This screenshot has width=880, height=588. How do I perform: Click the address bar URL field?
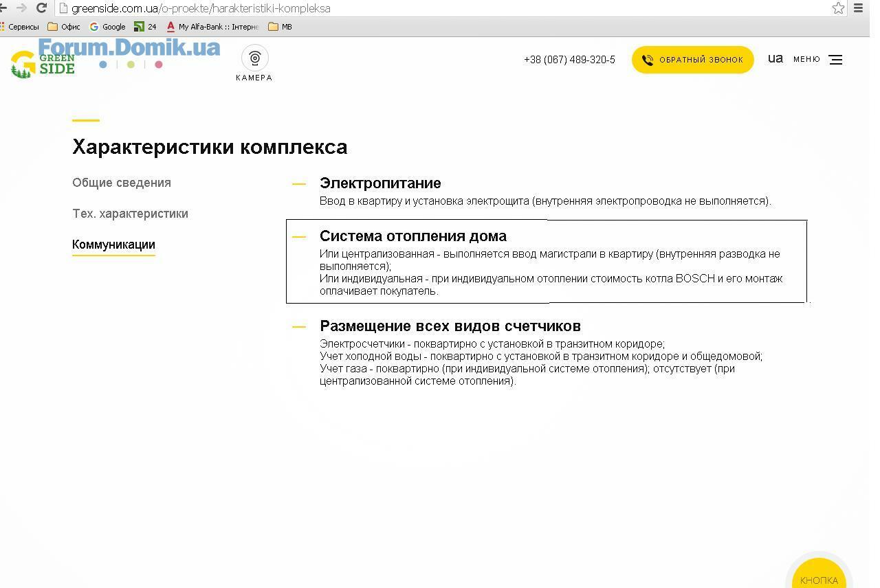pyautogui.click(x=443, y=8)
